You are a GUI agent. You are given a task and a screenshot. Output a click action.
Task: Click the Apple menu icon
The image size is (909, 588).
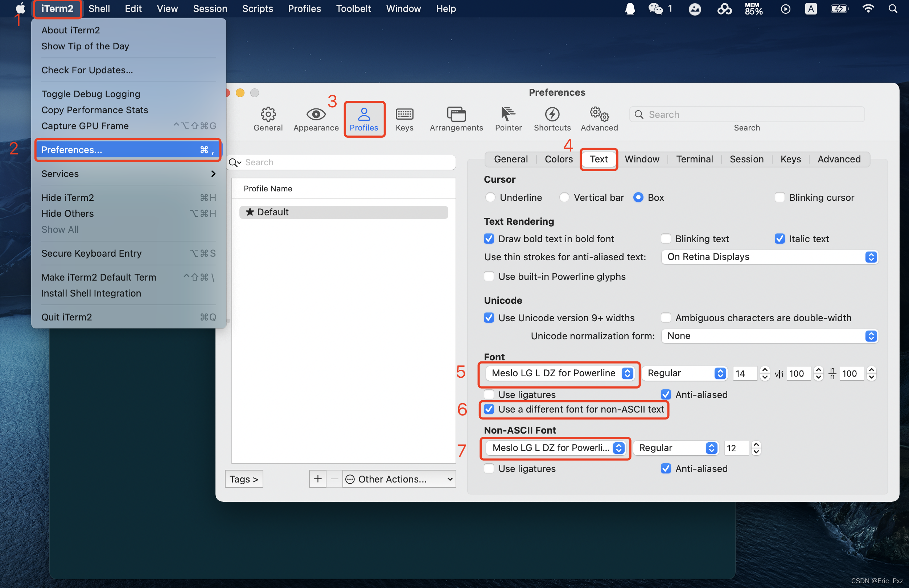[x=21, y=8]
